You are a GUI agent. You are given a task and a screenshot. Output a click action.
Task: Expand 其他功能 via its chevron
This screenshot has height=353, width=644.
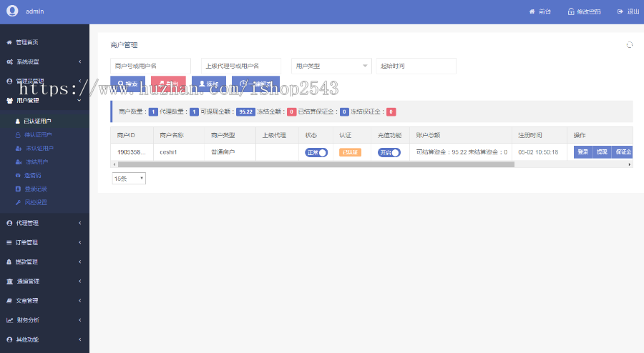(x=80, y=339)
